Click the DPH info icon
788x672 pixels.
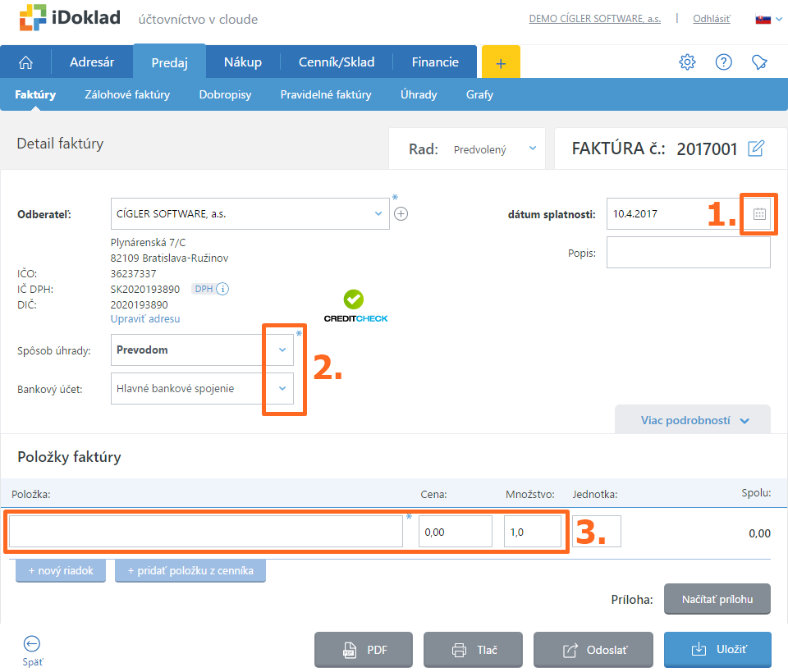click(222, 289)
